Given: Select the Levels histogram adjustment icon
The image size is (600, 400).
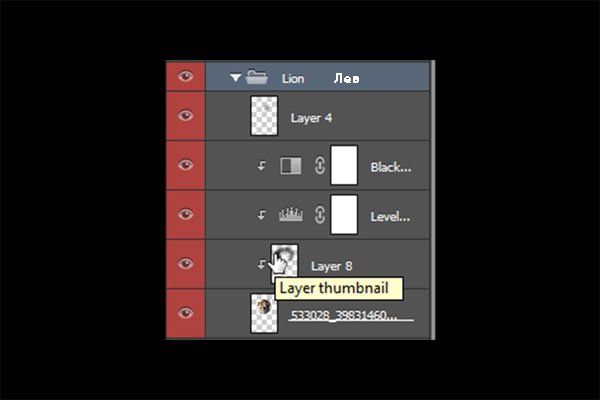Looking at the screenshot, I should coord(290,215).
